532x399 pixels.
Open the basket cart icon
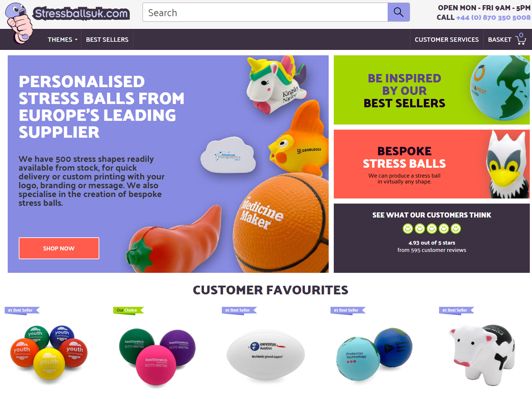[521, 39]
